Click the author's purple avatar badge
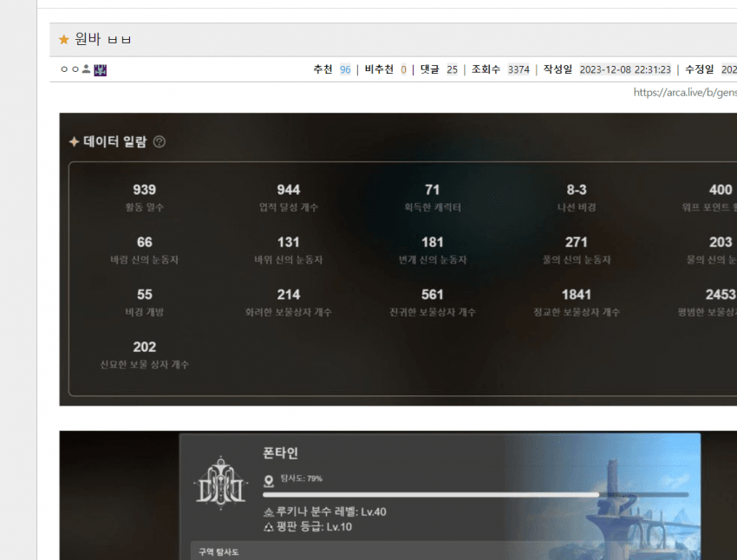Image resolution: width=737 pixels, height=560 pixels. click(100, 69)
